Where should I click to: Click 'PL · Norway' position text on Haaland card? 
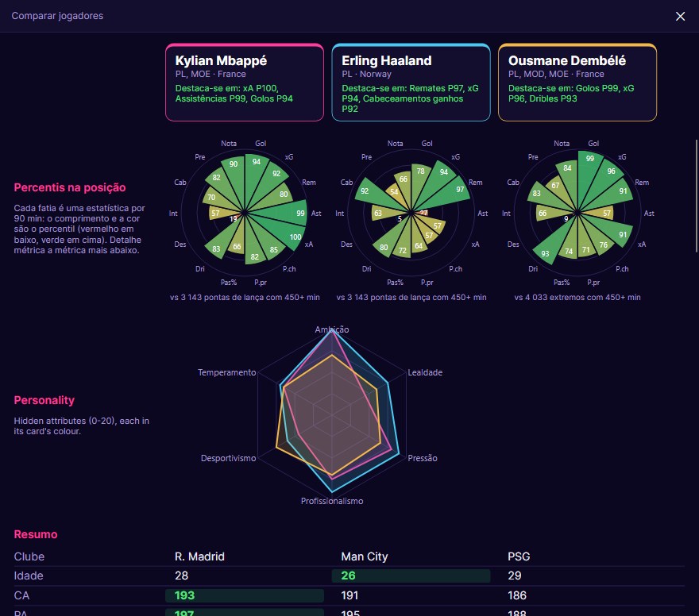pyautogui.click(x=366, y=74)
